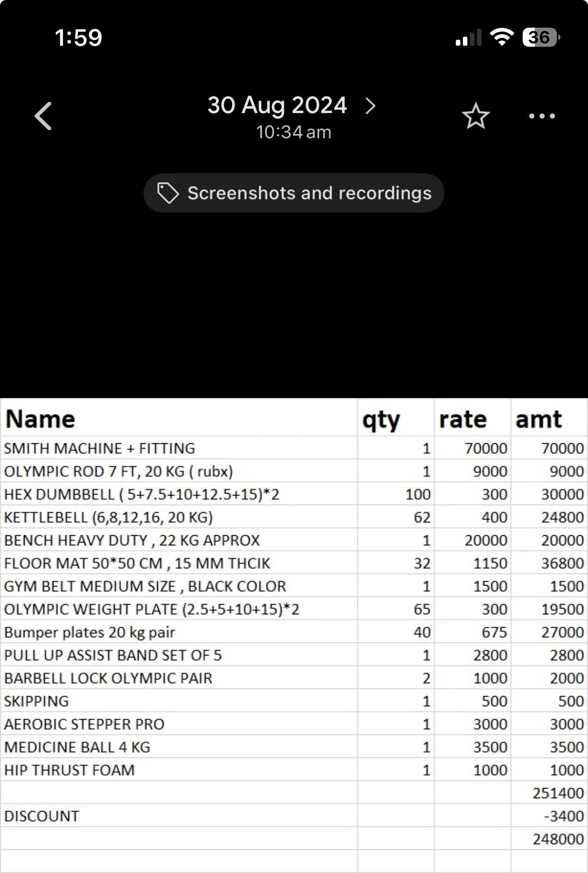This screenshot has height=873, width=588.
Task: Tap the final total 248000 cell
Action: coord(558,839)
